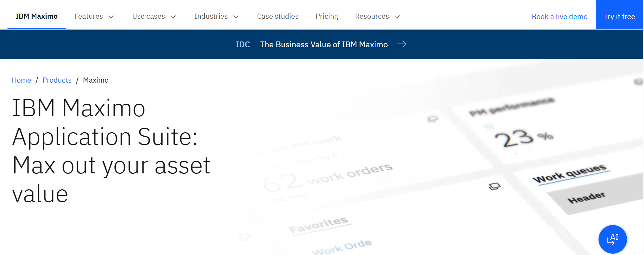Open the Features menu

94,16
